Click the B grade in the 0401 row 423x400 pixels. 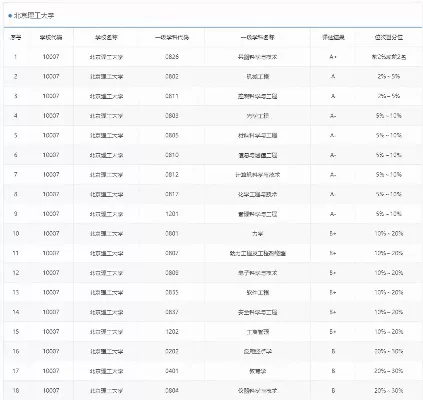tap(333, 371)
